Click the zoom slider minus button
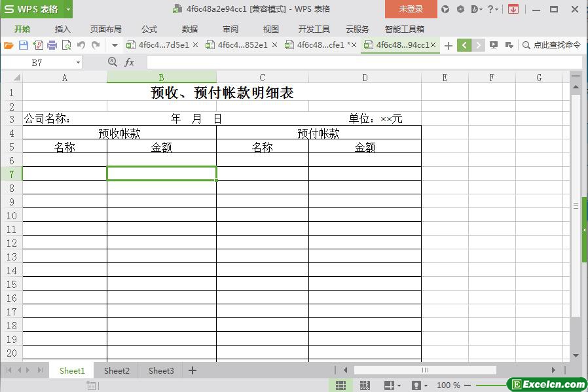Screen dimensions: 588x392 468,385
